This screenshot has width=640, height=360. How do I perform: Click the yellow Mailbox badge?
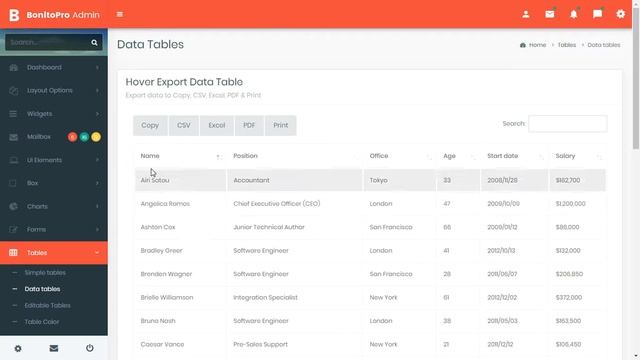pyautogui.click(x=96, y=137)
